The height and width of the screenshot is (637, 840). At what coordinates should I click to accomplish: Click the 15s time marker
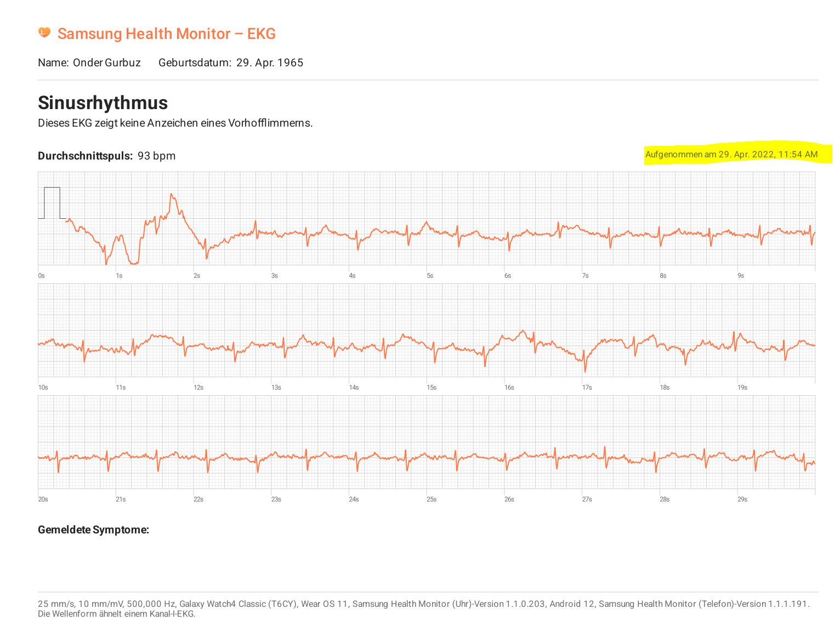(432, 388)
